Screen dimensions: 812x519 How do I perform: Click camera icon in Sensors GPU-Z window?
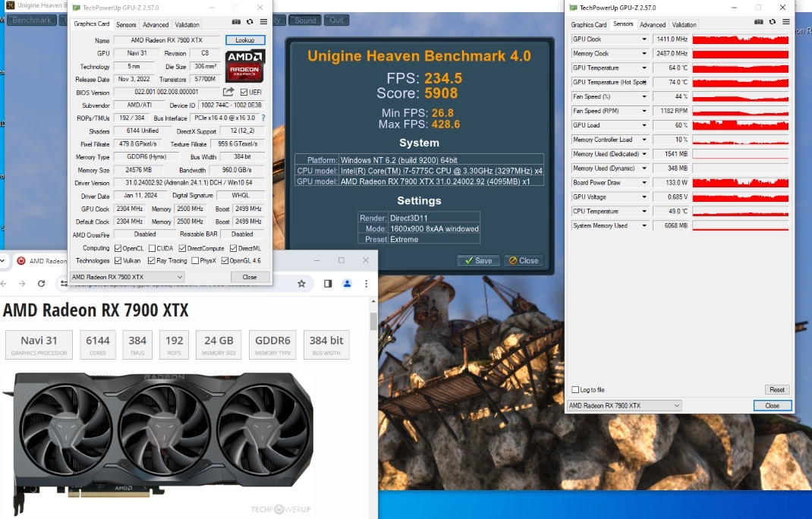pos(759,22)
